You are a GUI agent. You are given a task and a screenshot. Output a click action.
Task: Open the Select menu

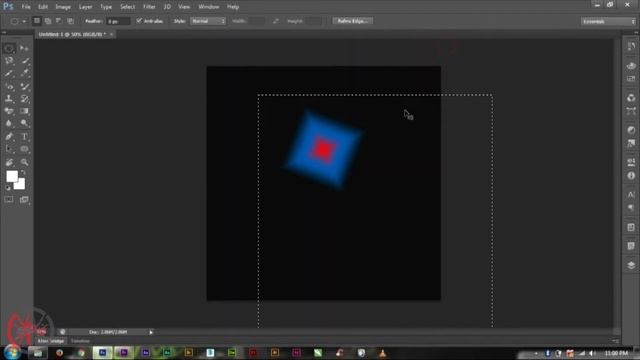[127, 7]
